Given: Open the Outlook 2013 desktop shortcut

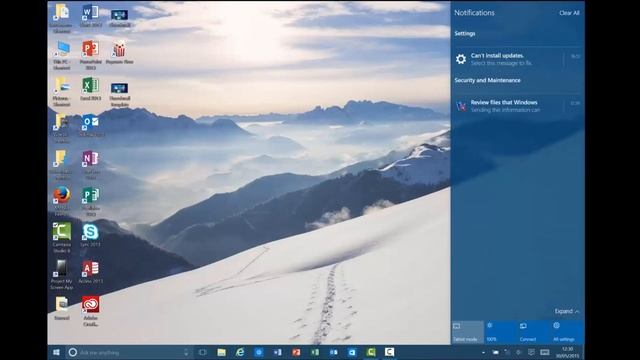Looking at the screenshot, I should pos(91,125).
